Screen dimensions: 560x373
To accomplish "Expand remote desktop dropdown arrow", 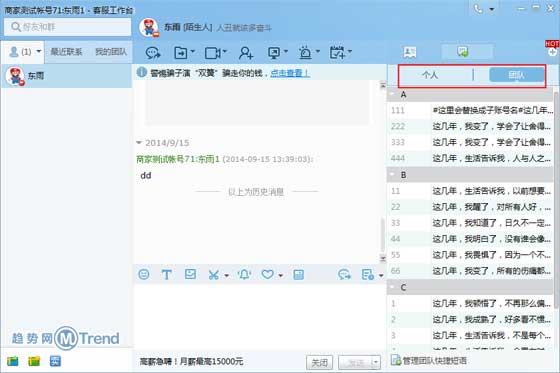I will [x=286, y=51].
